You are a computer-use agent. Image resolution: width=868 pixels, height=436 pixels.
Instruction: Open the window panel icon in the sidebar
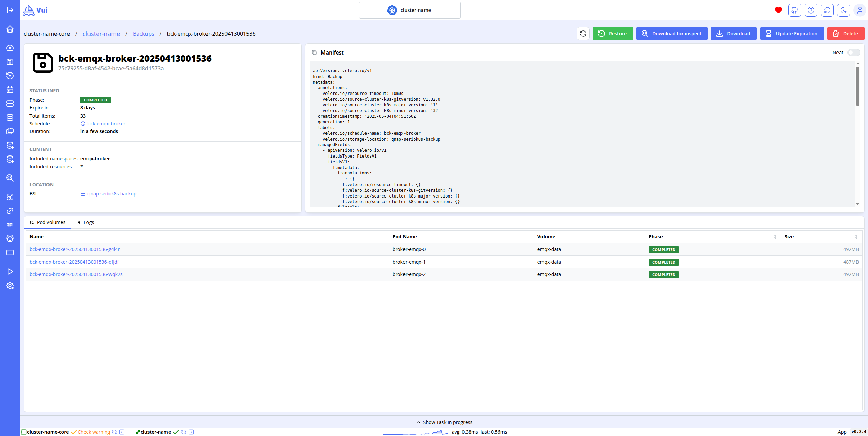[10, 252]
